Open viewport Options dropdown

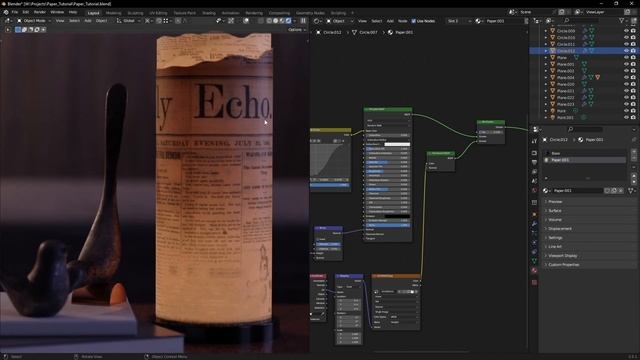(x=296, y=30)
